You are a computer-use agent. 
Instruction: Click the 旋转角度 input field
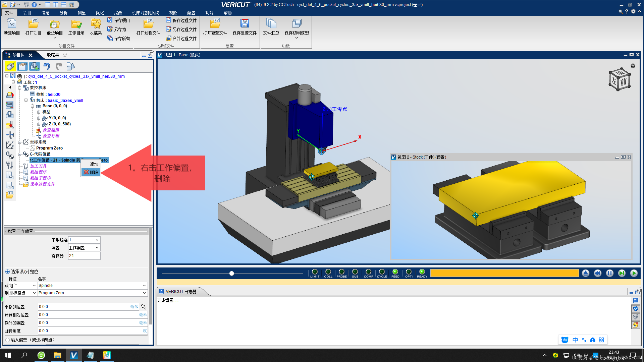[93, 331]
